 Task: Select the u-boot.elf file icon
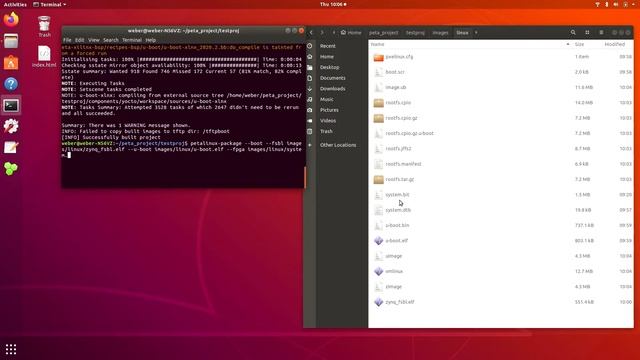pos(378,241)
